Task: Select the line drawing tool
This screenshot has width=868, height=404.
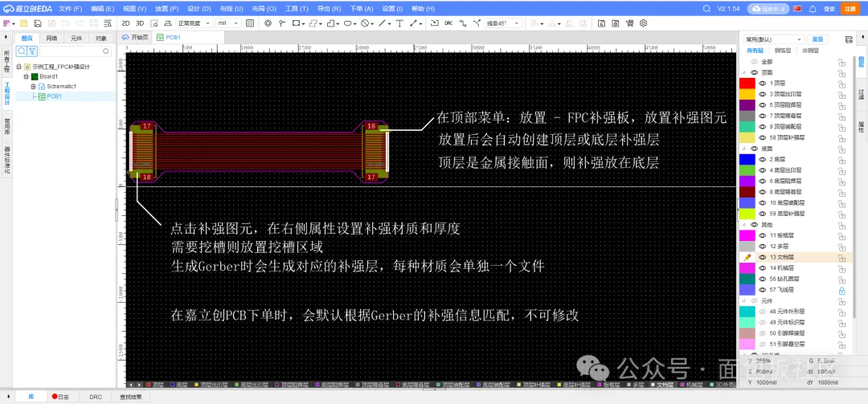Action: pyautogui.click(x=382, y=23)
